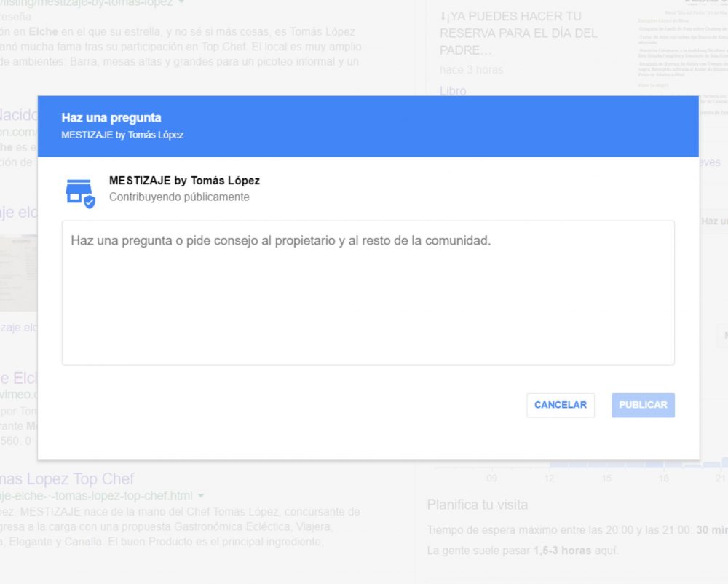
Task: Open dropdown arrow beside mestizaje-by-tomas-lopez URL
Action: 181,3
